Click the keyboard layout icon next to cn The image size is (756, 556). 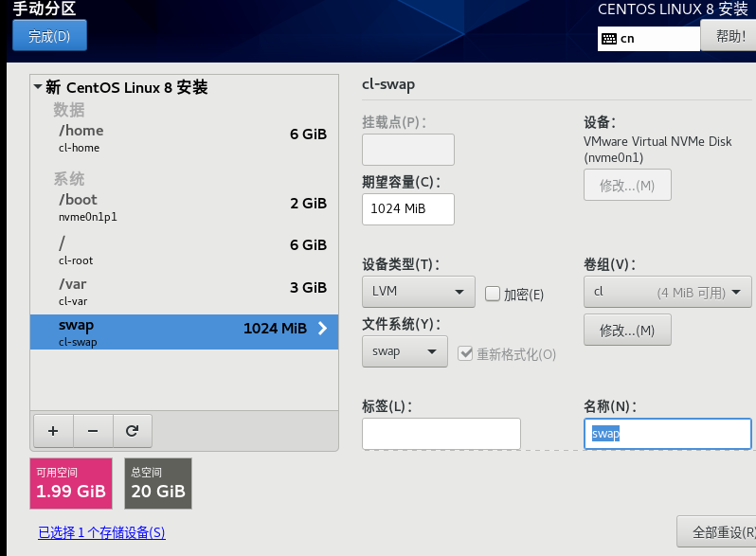point(609,39)
